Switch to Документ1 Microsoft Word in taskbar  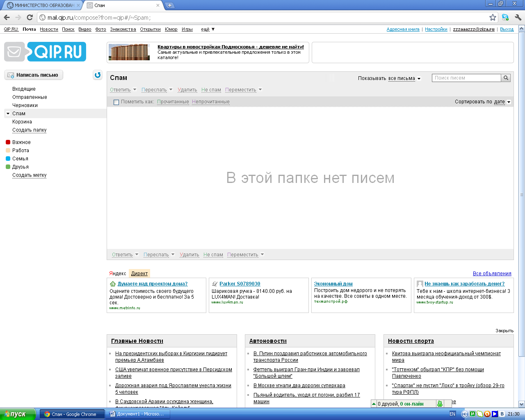tap(138, 414)
